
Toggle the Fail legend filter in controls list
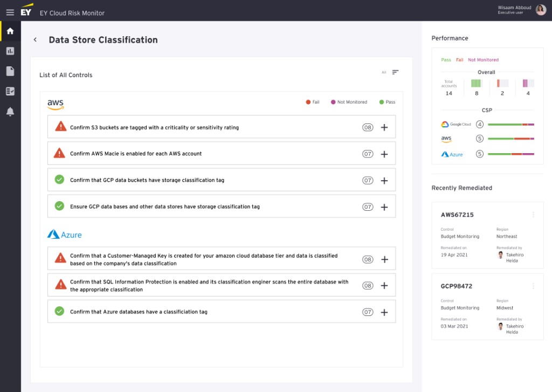tap(313, 102)
